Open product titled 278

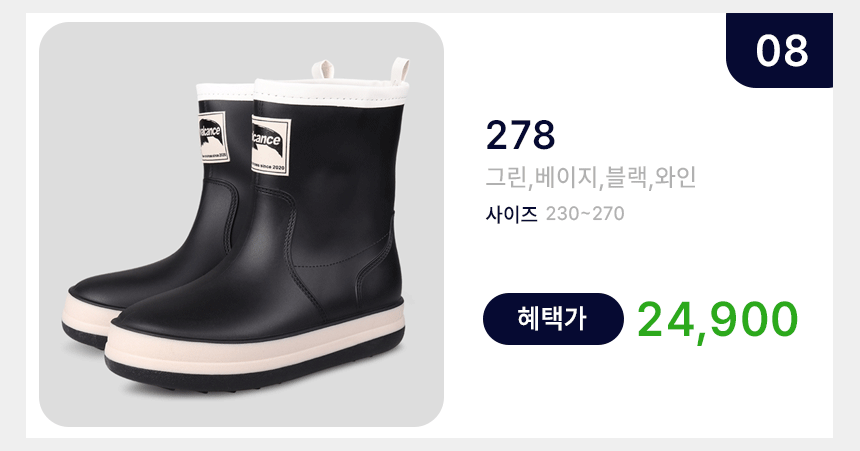point(520,136)
